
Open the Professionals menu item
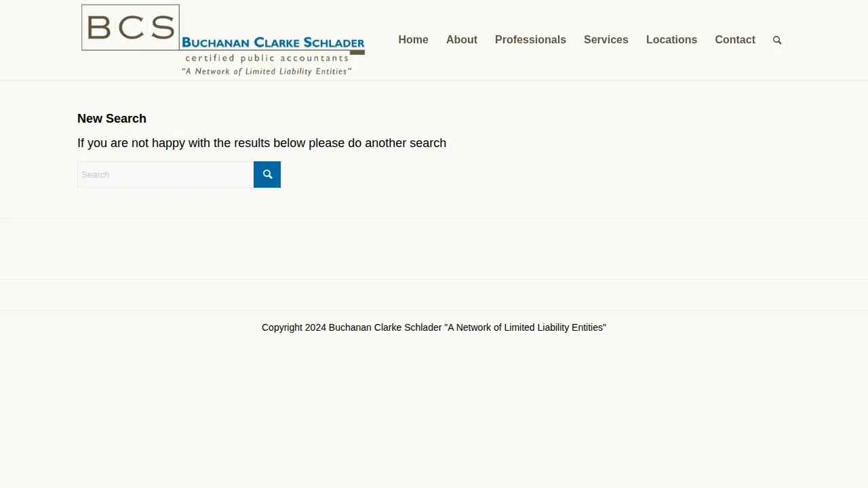(x=530, y=40)
